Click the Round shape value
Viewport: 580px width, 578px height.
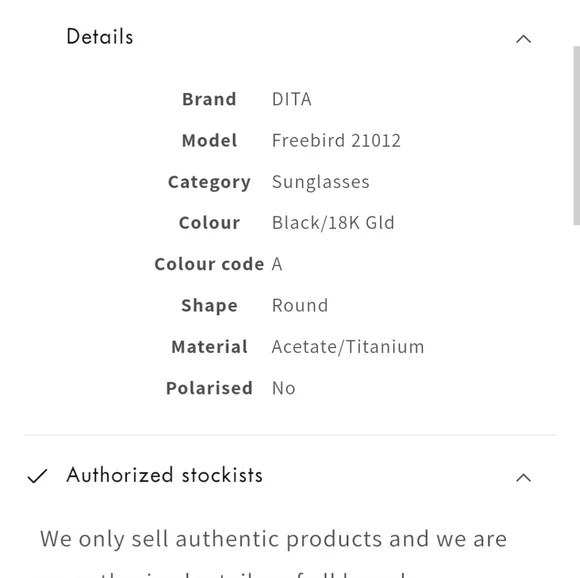click(x=300, y=305)
